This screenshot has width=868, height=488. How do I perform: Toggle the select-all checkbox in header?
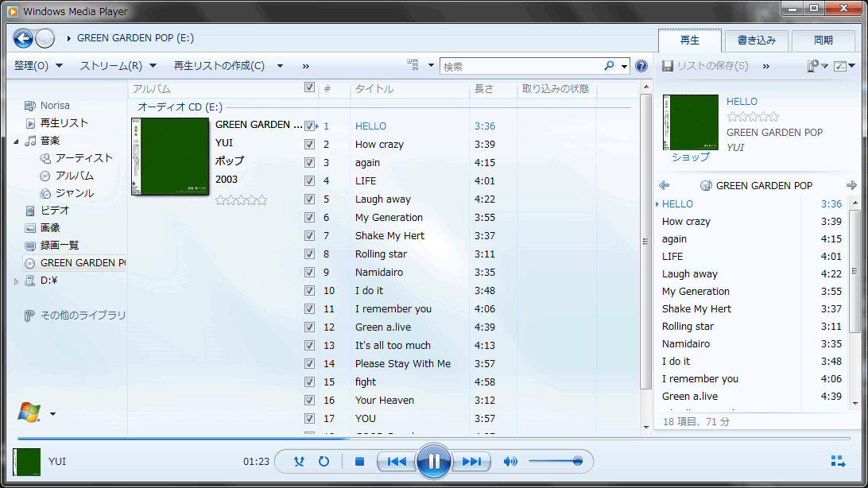[309, 87]
